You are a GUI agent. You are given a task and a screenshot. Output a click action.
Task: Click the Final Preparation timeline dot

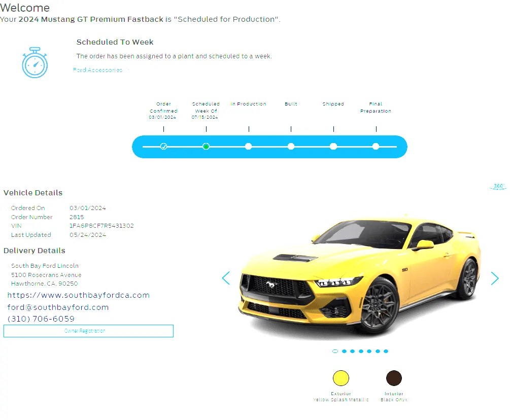tap(376, 146)
